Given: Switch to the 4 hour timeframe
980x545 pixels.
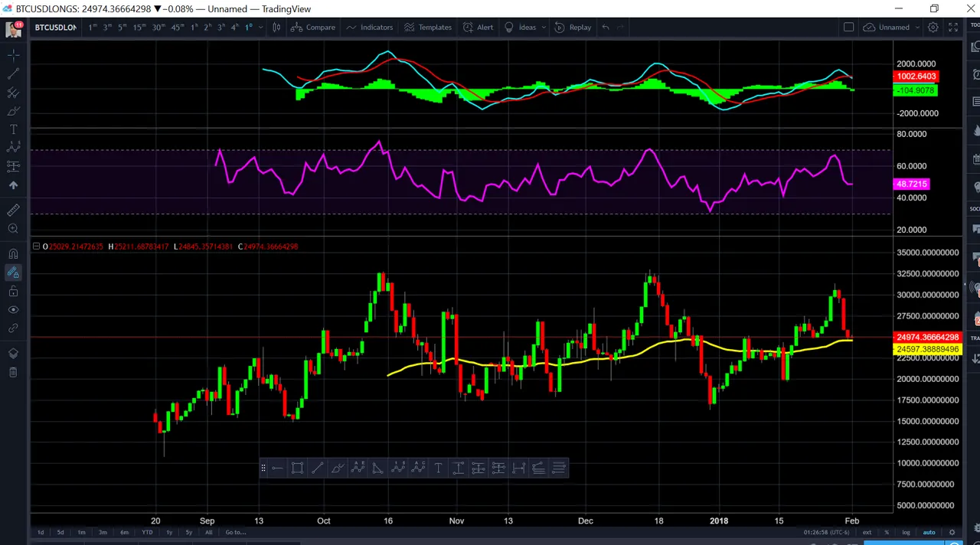Looking at the screenshot, I should pos(235,28).
